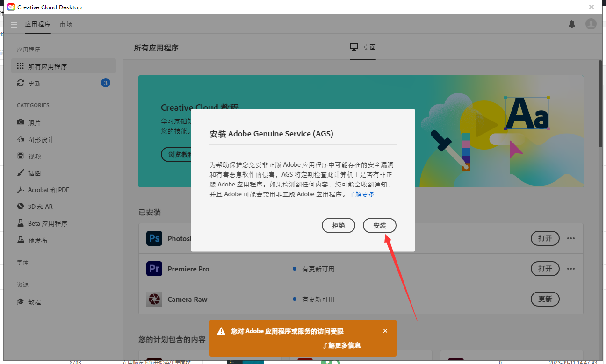Click the flask icon beside Beta 应用程序
This screenshot has height=364, width=606.
coord(21,223)
